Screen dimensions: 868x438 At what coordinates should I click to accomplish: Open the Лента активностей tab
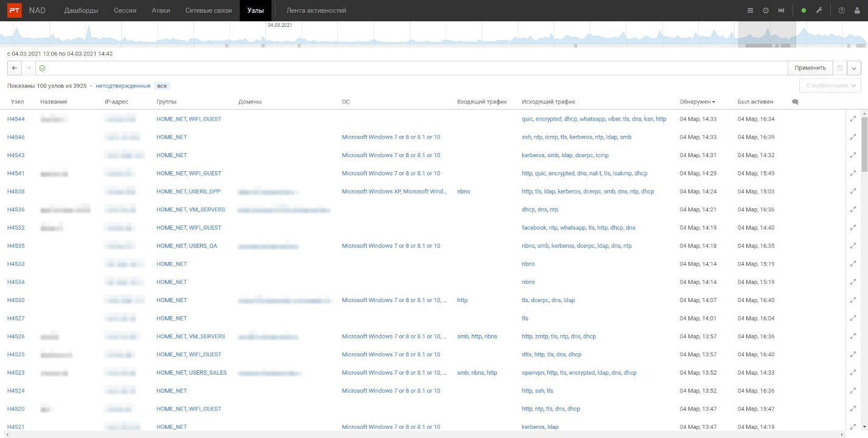pyautogui.click(x=317, y=10)
